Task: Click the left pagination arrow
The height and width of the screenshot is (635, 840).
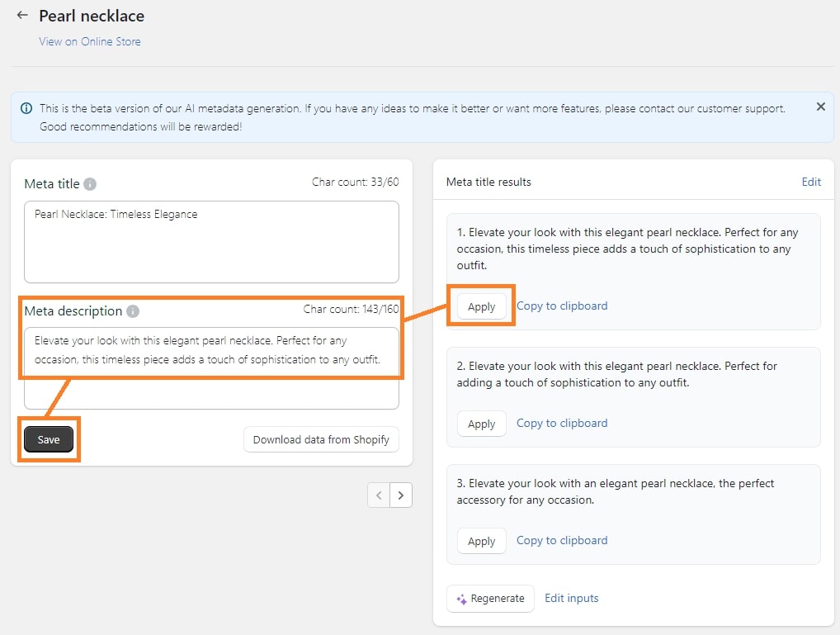Action: pos(379,495)
